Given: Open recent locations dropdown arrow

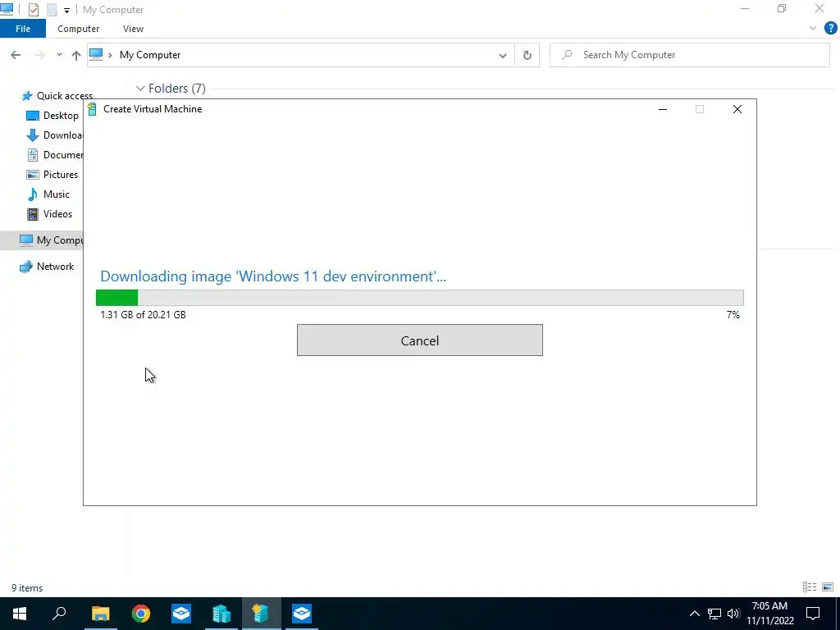Looking at the screenshot, I should point(59,55).
